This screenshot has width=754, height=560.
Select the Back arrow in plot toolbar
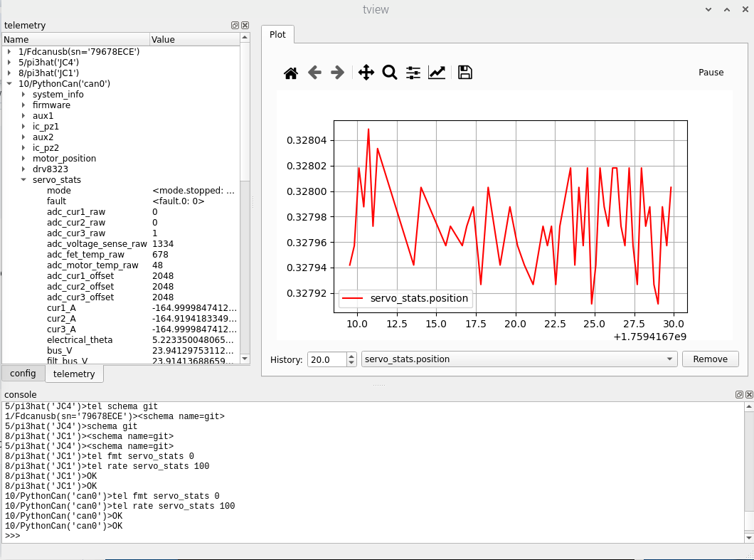314,72
